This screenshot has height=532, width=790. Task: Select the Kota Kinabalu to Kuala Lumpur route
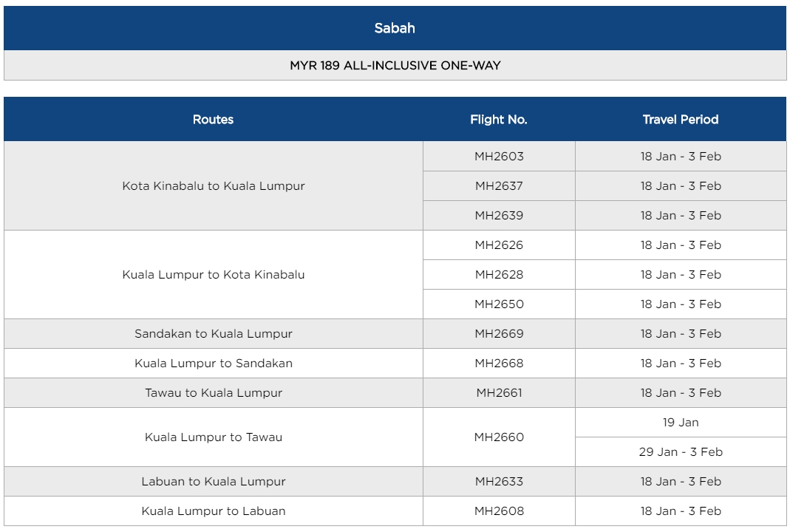click(213, 186)
